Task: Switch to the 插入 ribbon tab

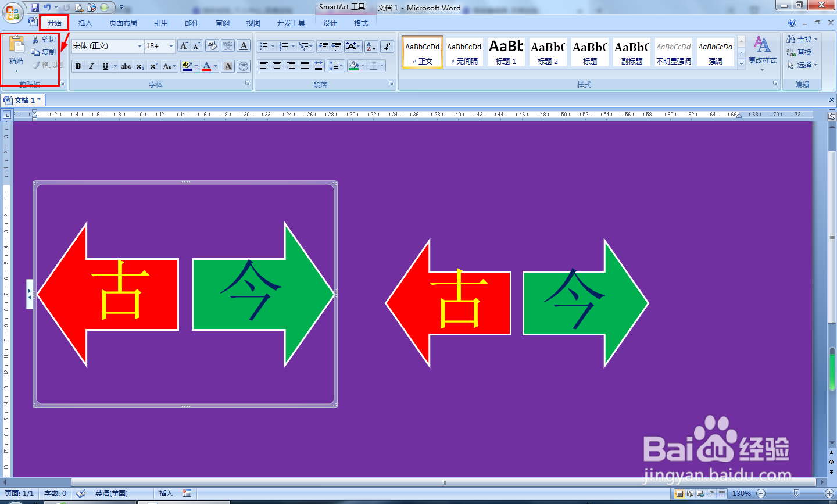Action: point(85,23)
